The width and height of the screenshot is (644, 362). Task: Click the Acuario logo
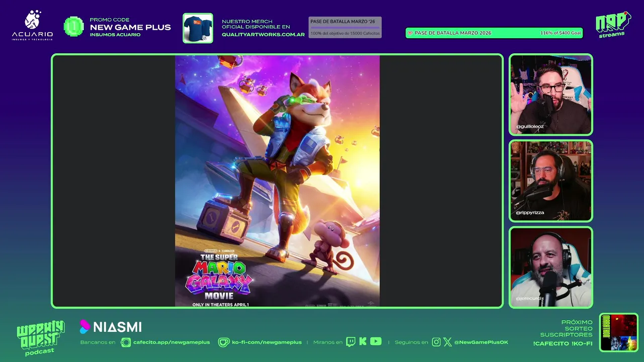[32, 25]
